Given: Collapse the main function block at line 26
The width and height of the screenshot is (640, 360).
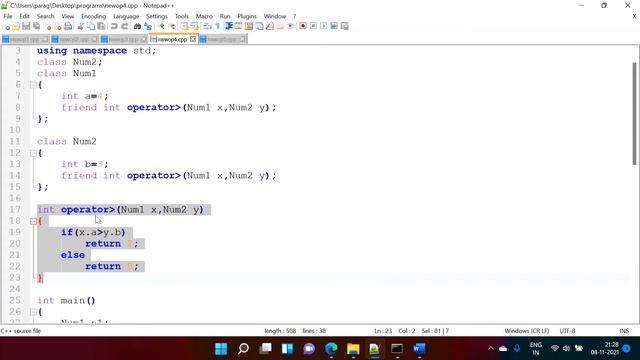Looking at the screenshot, I should click(33, 312).
